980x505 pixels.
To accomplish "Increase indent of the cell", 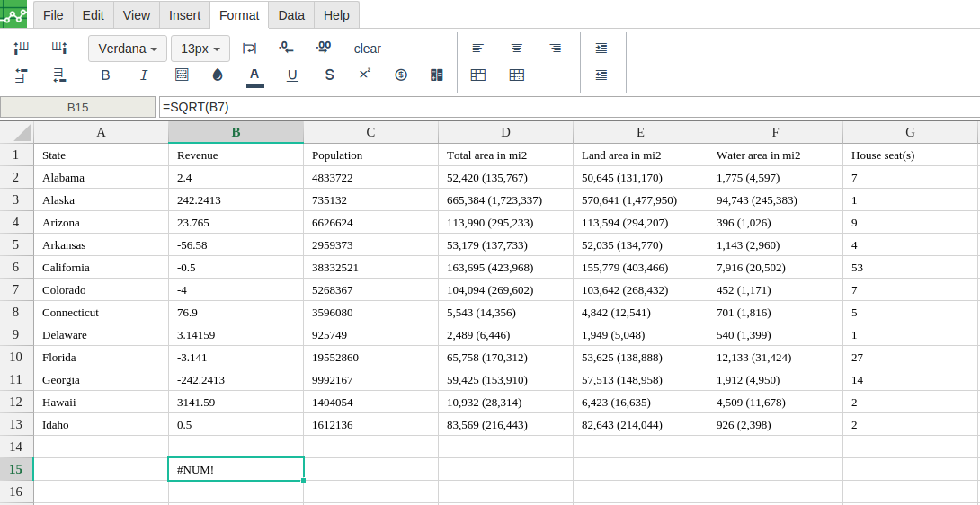I will (x=601, y=49).
